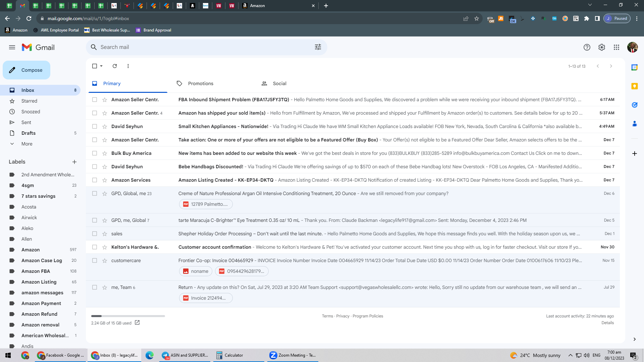Open Microsoft Edge from taskbar

[x=150, y=355]
